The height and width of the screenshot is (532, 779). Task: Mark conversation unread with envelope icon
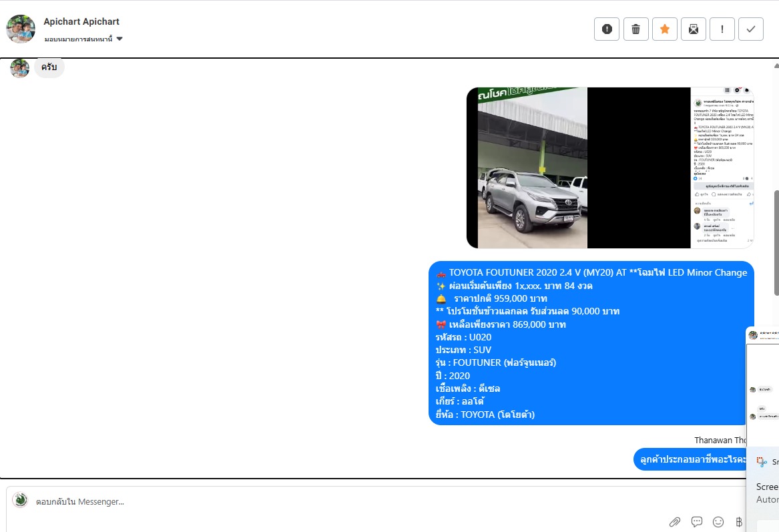[x=693, y=29]
